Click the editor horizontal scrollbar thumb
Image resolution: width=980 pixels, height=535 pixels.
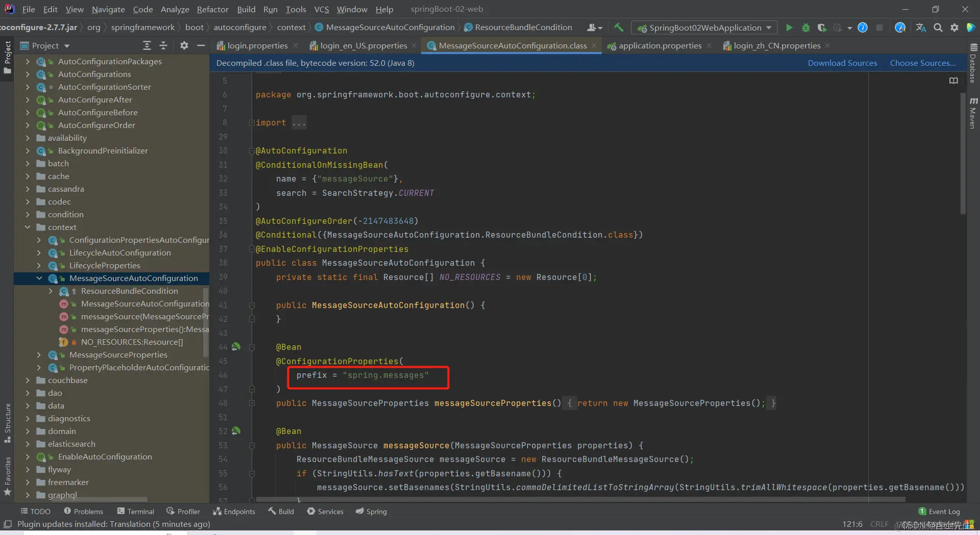click(580, 499)
